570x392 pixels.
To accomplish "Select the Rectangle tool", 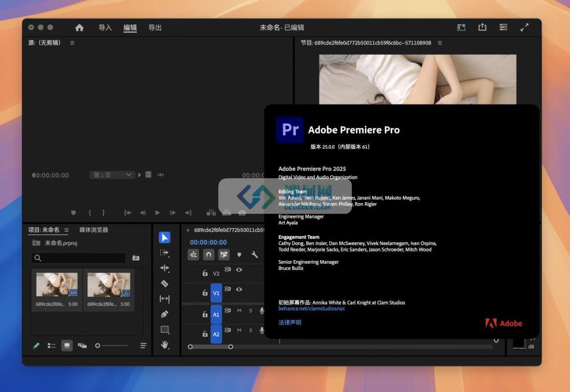I will pyautogui.click(x=164, y=330).
